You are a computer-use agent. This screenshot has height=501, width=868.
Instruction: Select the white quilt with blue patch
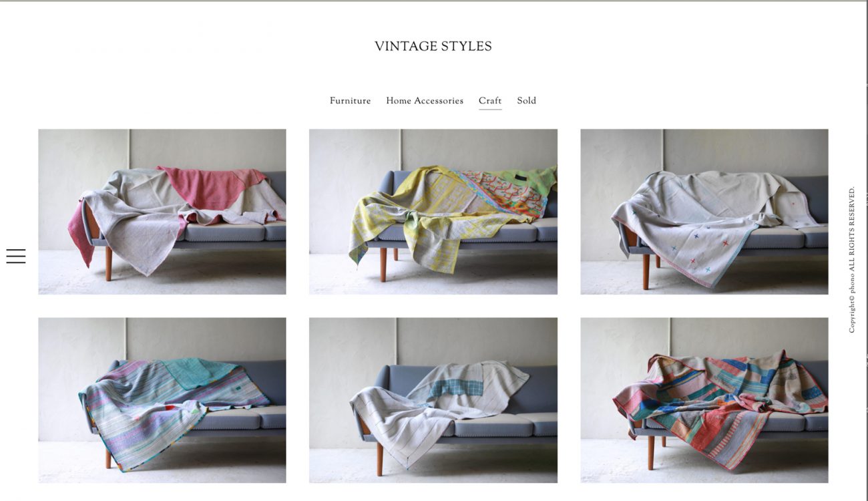point(433,400)
